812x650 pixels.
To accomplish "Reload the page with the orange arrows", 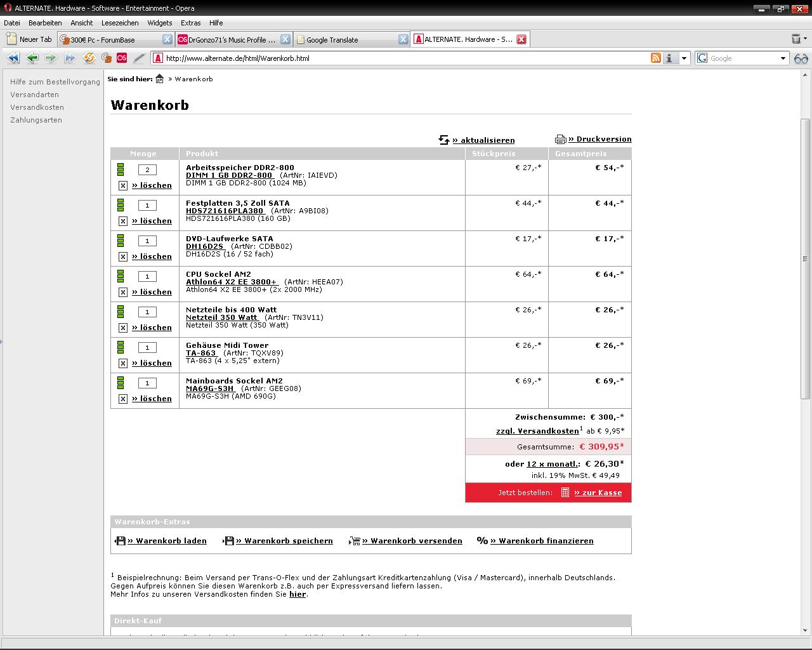I will click(x=89, y=58).
